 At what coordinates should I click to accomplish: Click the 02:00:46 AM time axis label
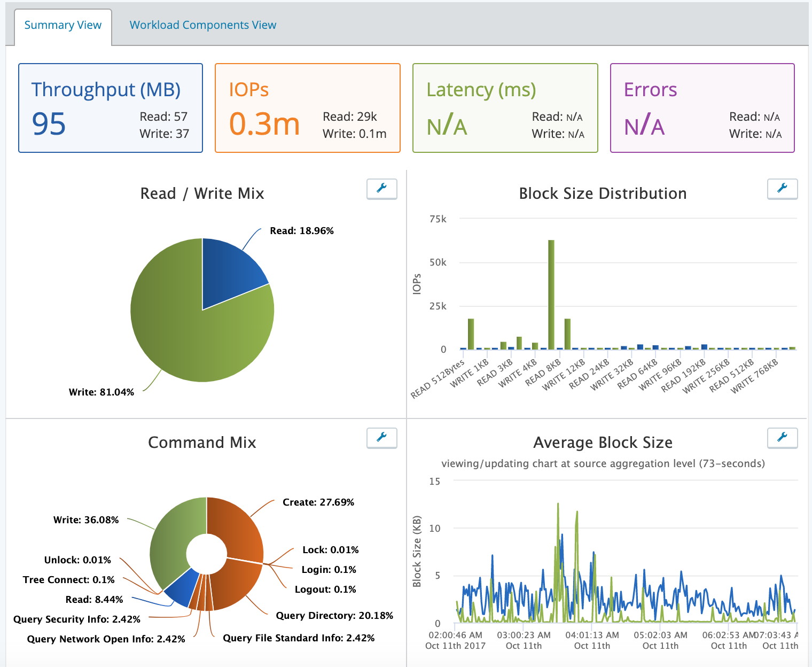pos(455,635)
